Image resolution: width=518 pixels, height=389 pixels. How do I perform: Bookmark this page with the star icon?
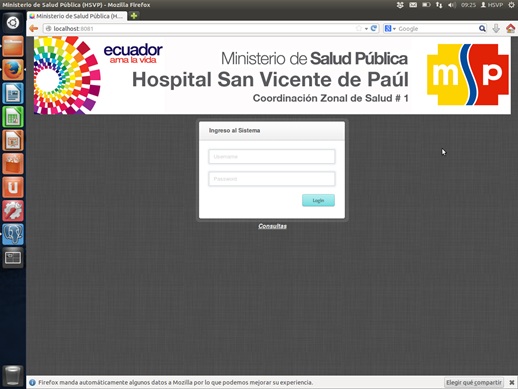pyautogui.click(x=359, y=28)
